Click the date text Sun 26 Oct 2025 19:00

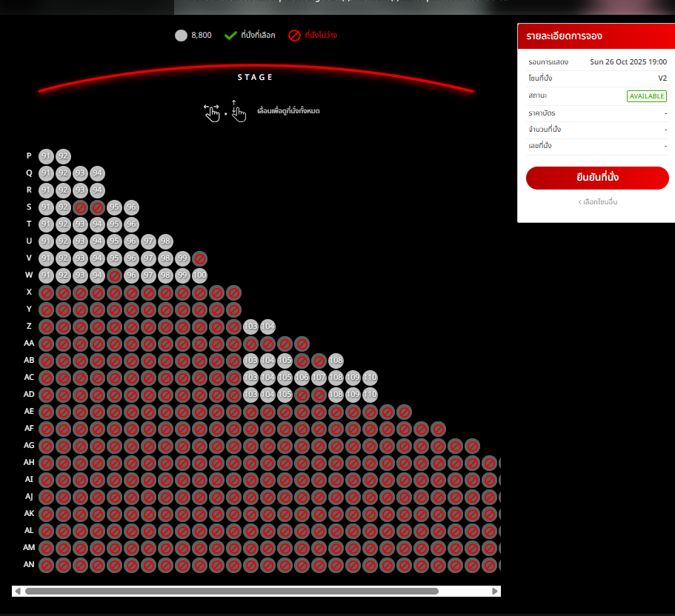point(628,62)
